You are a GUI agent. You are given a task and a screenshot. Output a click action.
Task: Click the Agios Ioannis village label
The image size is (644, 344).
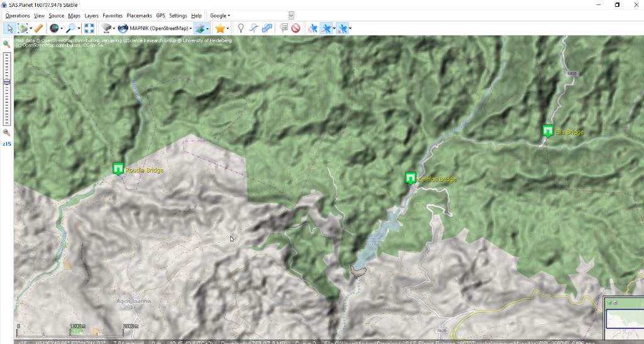coord(134,301)
